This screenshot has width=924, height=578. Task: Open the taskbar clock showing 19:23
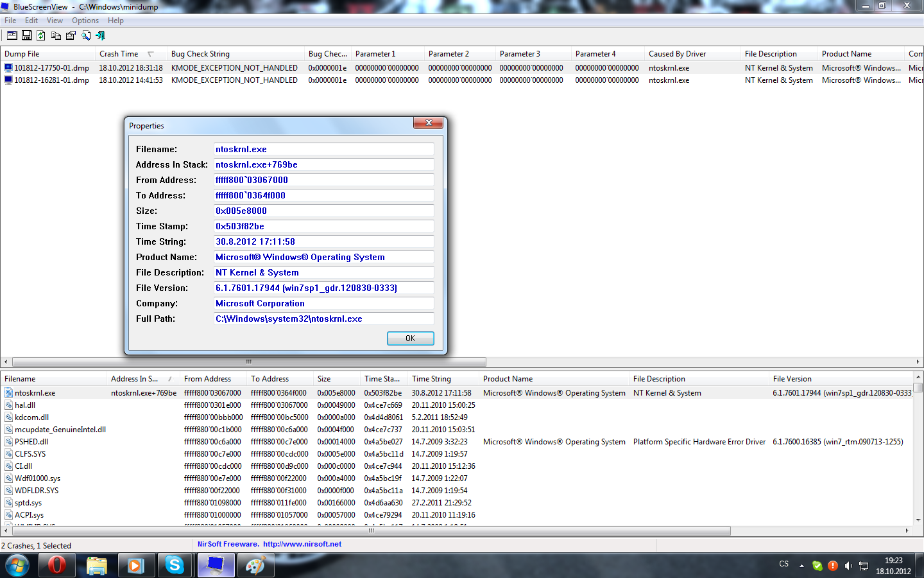[x=893, y=566]
